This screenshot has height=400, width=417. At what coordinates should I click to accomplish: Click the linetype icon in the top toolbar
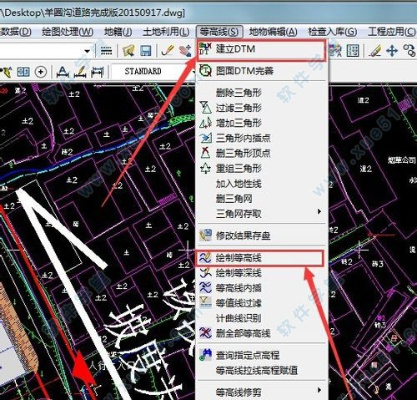point(106,51)
